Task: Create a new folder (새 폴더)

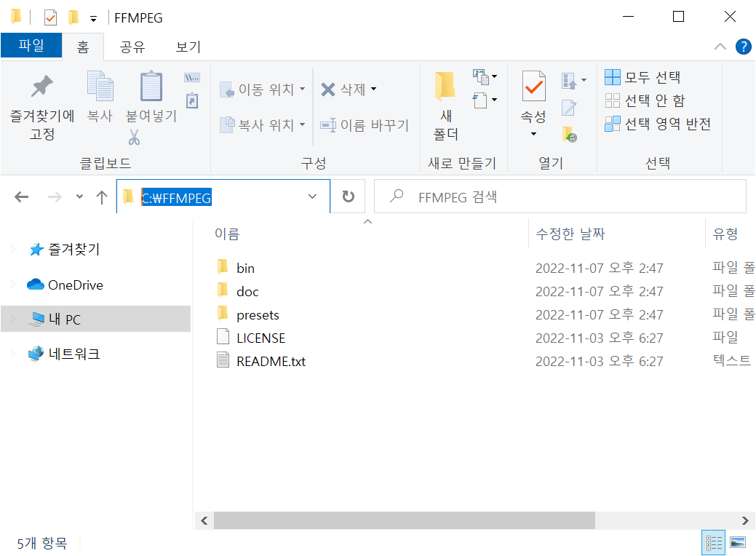Action: tap(445, 106)
